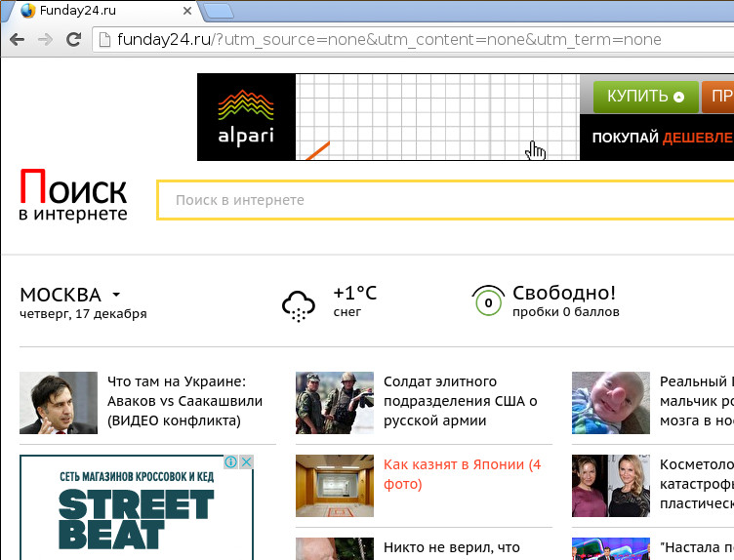This screenshot has height=560, width=734.
Task: Click the Свободно! traffic status
Action: coord(563,293)
